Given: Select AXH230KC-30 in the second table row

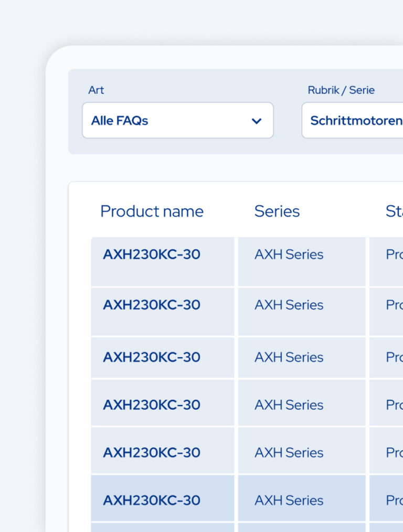Looking at the screenshot, I should pyautogui.click(x=151, y=305).
